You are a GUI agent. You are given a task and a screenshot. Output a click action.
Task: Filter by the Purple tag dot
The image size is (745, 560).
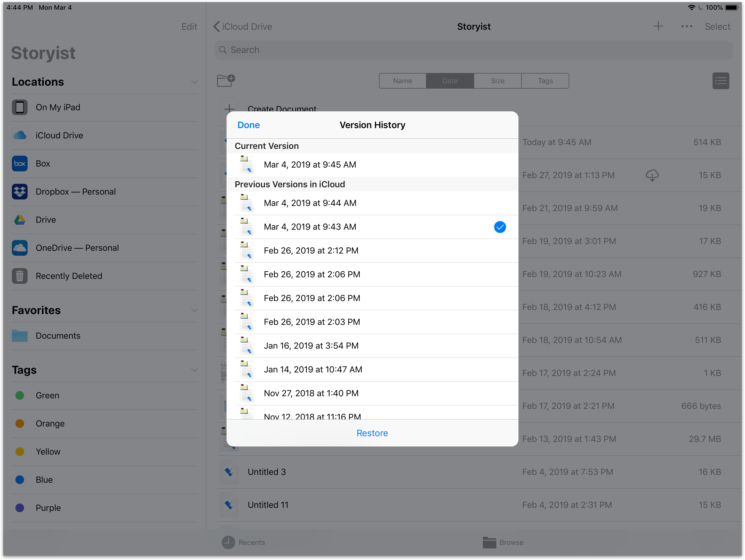20,508
